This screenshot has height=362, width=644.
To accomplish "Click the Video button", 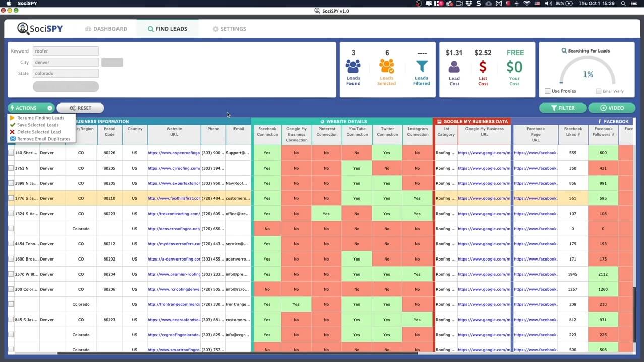I will click(x=612, y=108).
